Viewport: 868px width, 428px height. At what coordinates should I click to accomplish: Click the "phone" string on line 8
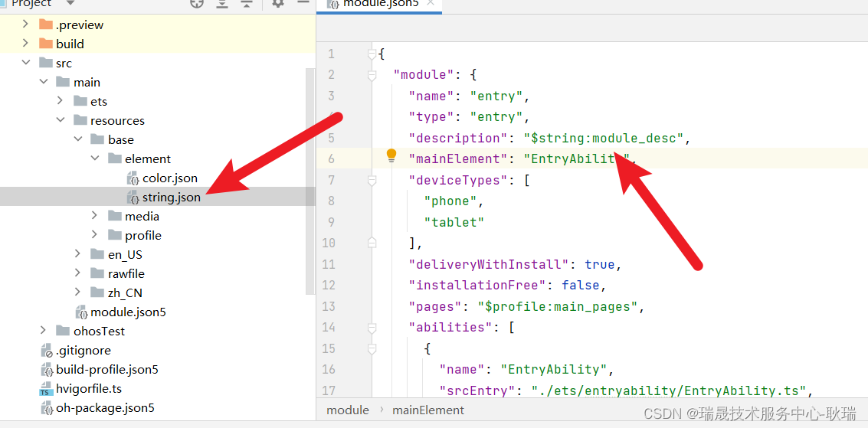point(450,201)
